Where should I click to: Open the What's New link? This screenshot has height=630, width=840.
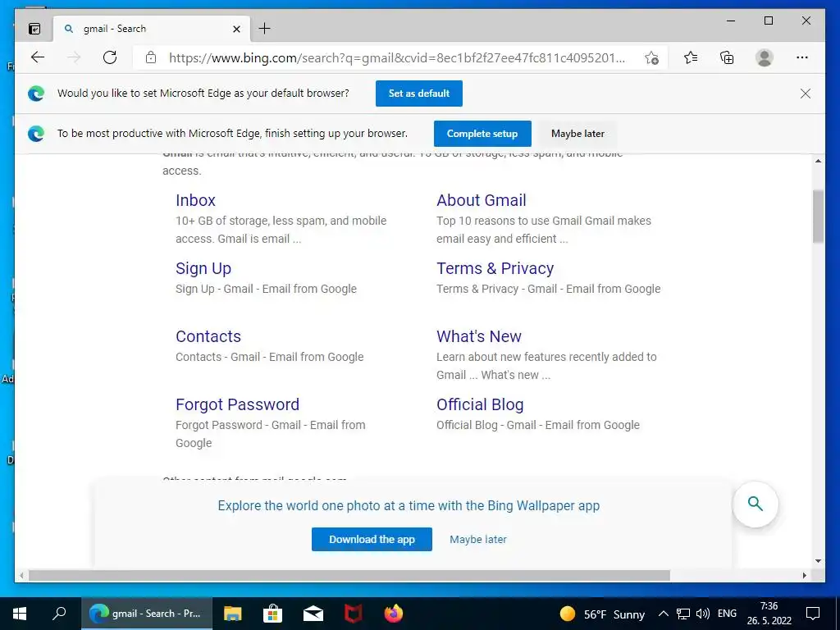click(x=479, y=336)
